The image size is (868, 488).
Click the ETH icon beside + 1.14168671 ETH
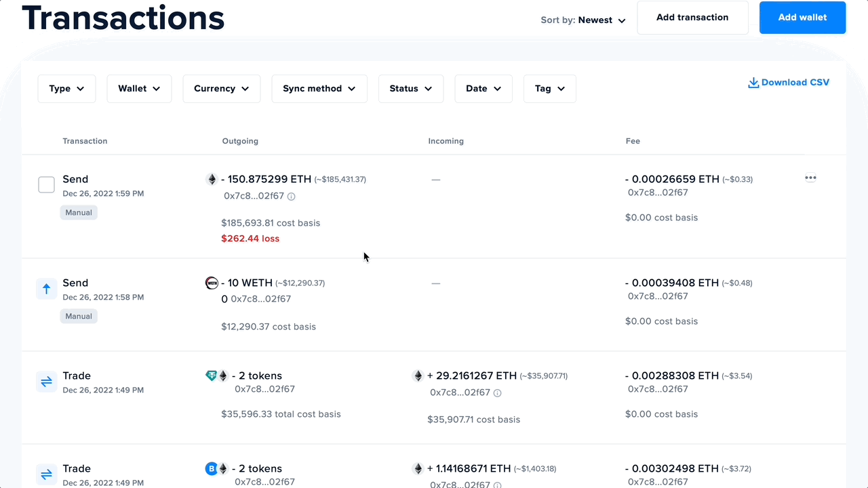[418, 468]
